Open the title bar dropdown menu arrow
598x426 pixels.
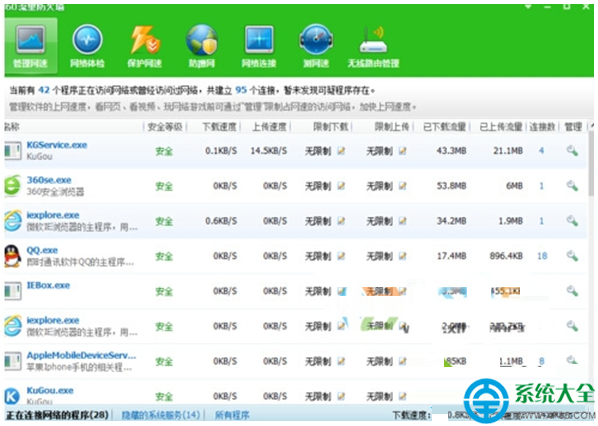pos(528,6)
